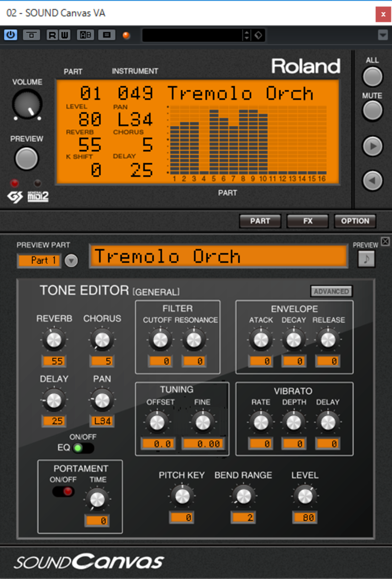
Task: Click the GS logo icon
Action: [15, 197]
